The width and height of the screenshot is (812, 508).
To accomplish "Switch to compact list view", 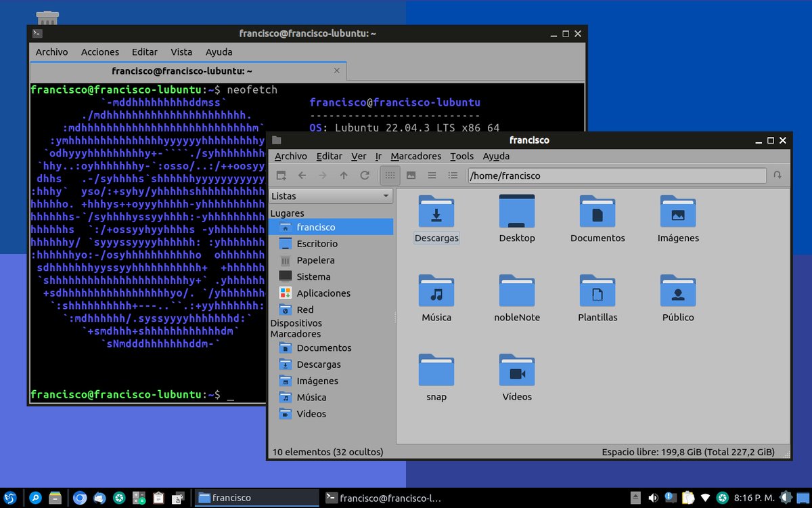I will pos(432,175).
